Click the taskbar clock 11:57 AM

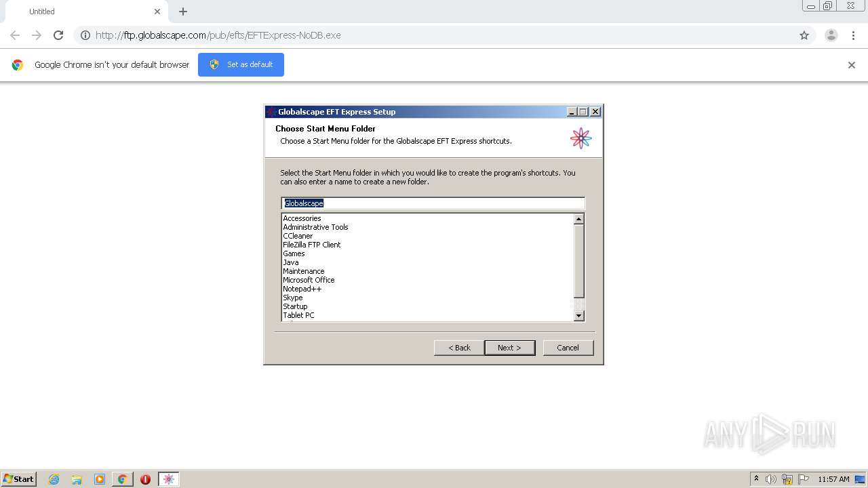pyautogui.click(x=833, y=479)
